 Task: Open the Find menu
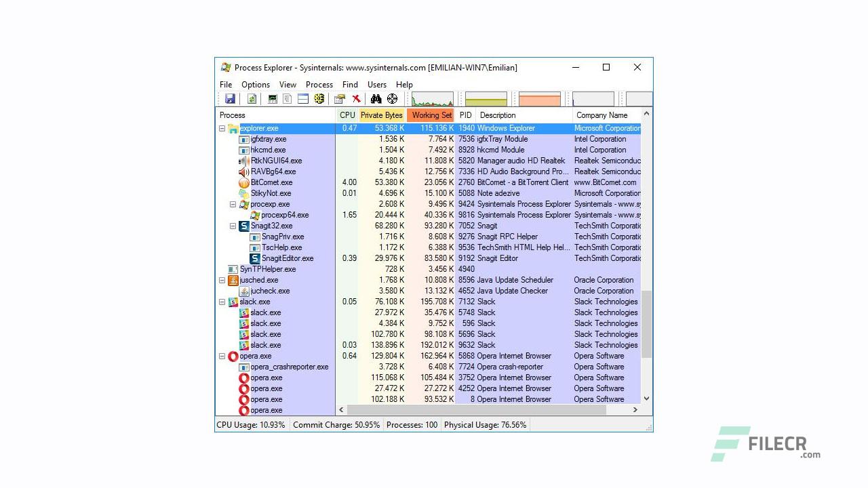350,85
